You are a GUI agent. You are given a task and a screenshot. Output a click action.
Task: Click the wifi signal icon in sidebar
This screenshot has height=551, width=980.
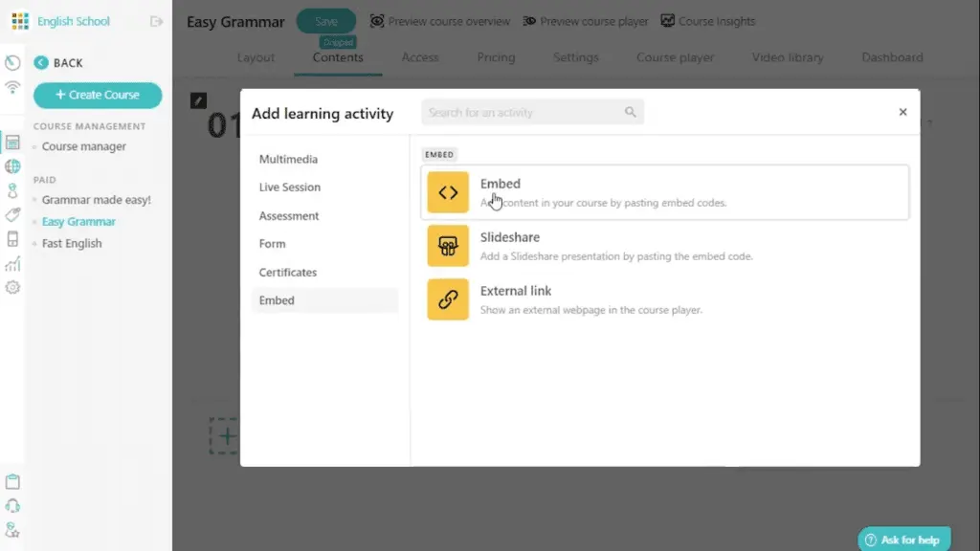[x=12, y=87]
